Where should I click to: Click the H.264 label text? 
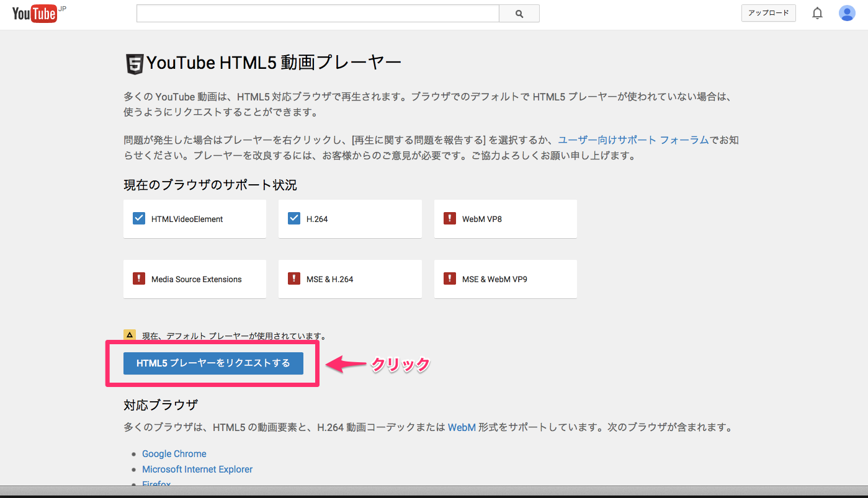point(317,219)
